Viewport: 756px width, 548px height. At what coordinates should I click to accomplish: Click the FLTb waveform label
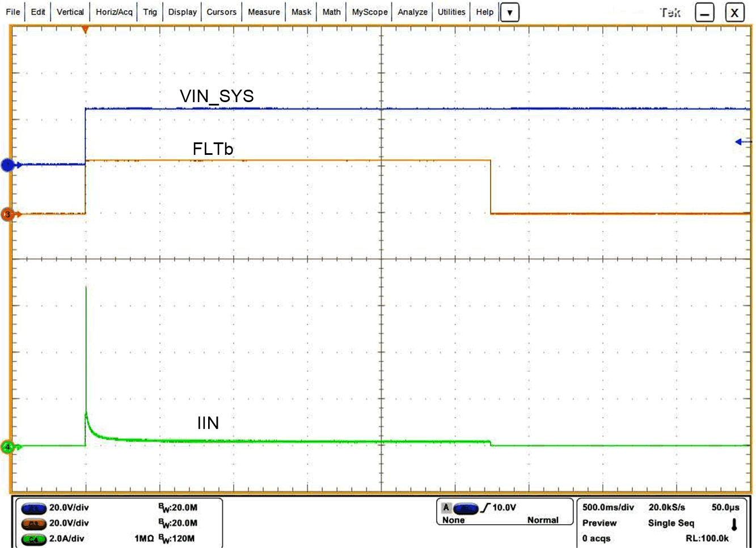pos(213,149)
